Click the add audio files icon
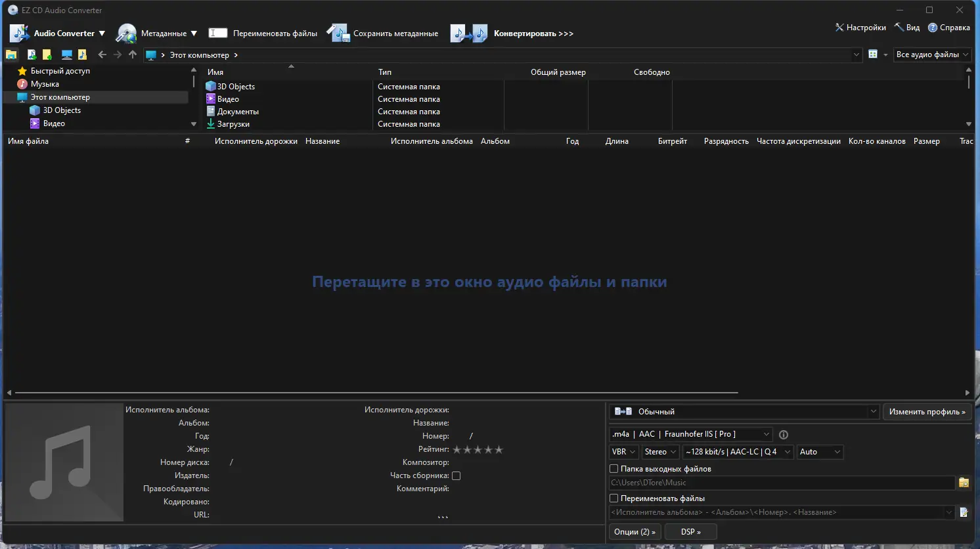Screen dimensions: 980x549 pyautogui.click(x=31, y=55)
